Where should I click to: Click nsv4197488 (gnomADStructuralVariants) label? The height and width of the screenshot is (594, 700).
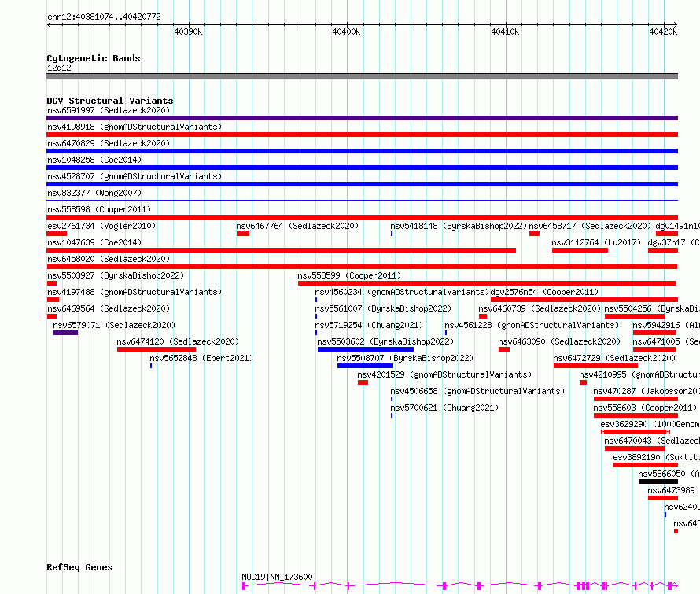[x=134, y=292]
